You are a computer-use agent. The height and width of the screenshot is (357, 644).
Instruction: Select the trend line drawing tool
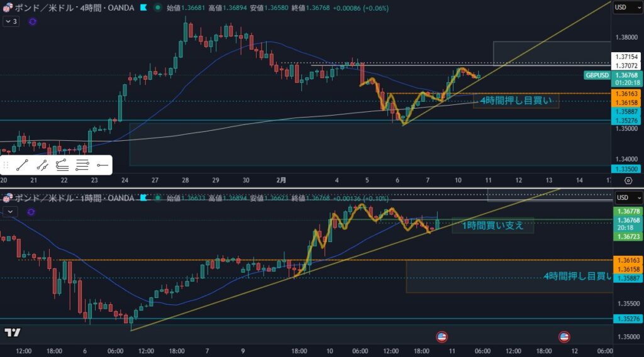(23, 166)
